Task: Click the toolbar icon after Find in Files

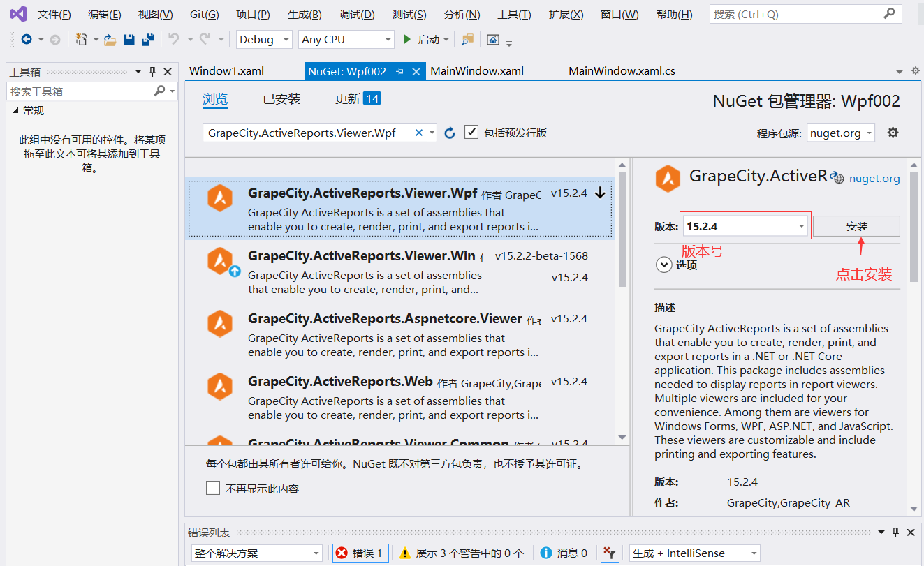Action: (x=493, y=40)
